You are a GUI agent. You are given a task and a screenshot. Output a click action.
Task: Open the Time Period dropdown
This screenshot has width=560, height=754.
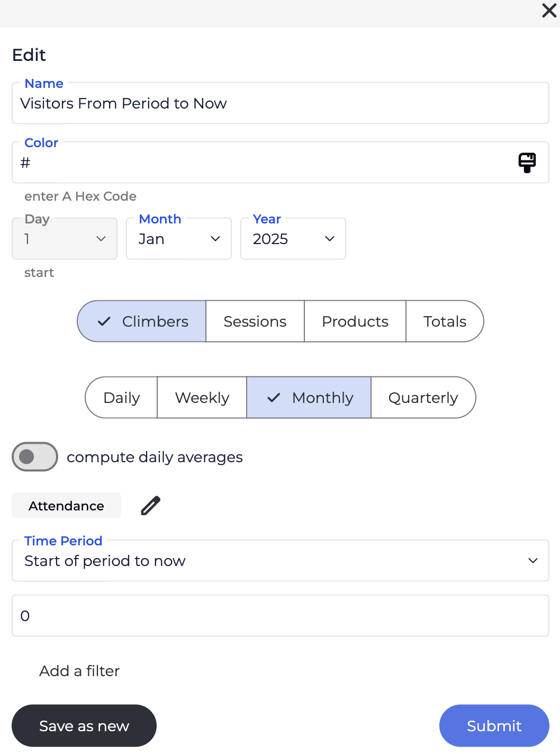coord(280,561)
